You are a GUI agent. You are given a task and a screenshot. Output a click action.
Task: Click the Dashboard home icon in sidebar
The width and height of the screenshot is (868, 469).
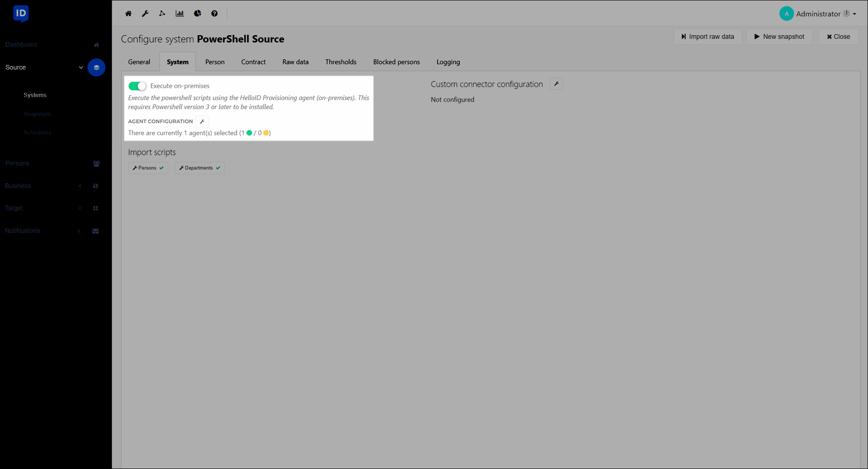pos(96,45)
